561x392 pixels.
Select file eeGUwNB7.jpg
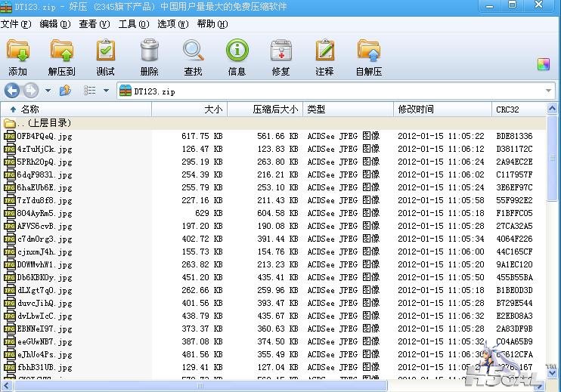tap(45, 342)
